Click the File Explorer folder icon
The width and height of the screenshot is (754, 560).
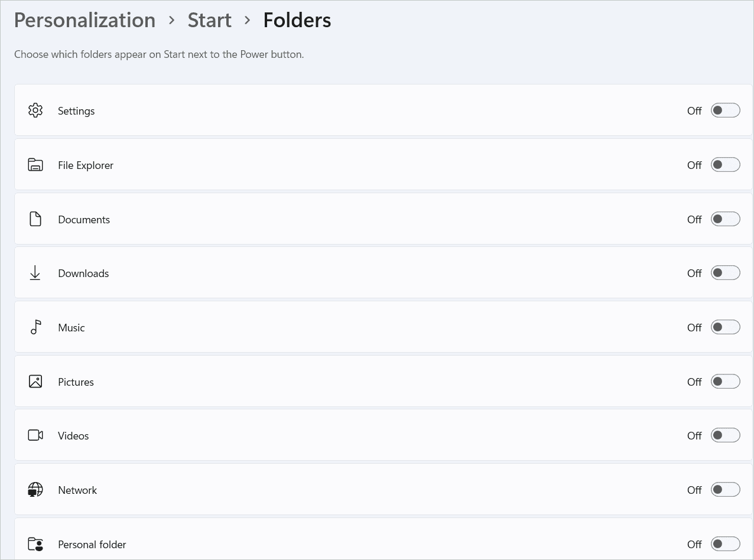[x=35, y=165]
